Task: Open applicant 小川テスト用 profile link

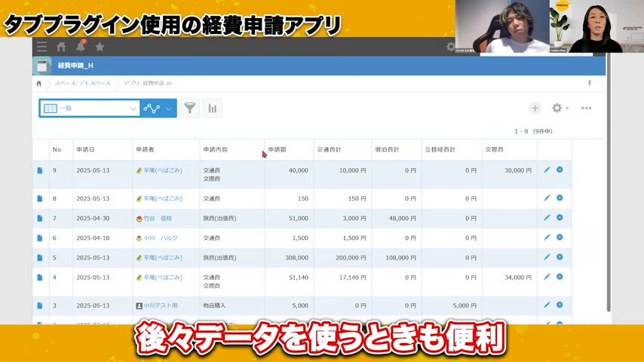Action: (161, 305)
